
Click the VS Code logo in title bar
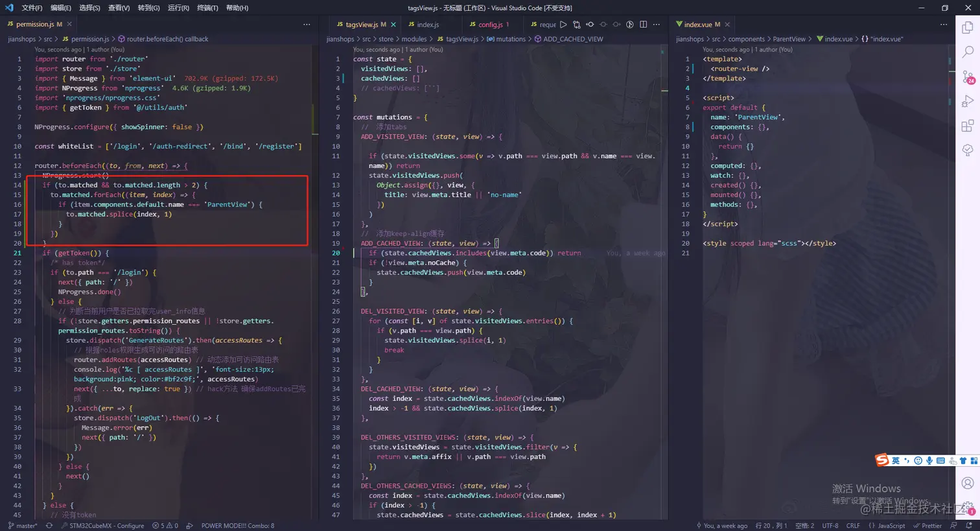pyautogui.click(x=9, y=8)
